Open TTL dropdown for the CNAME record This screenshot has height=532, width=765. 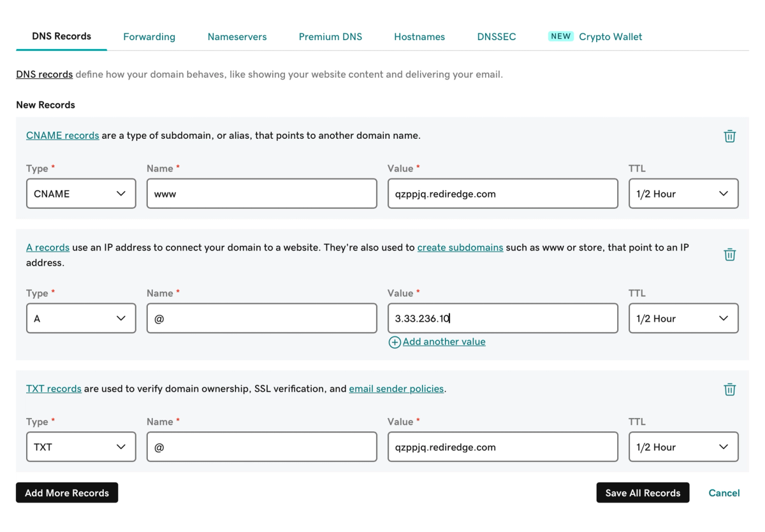point(683,194)
